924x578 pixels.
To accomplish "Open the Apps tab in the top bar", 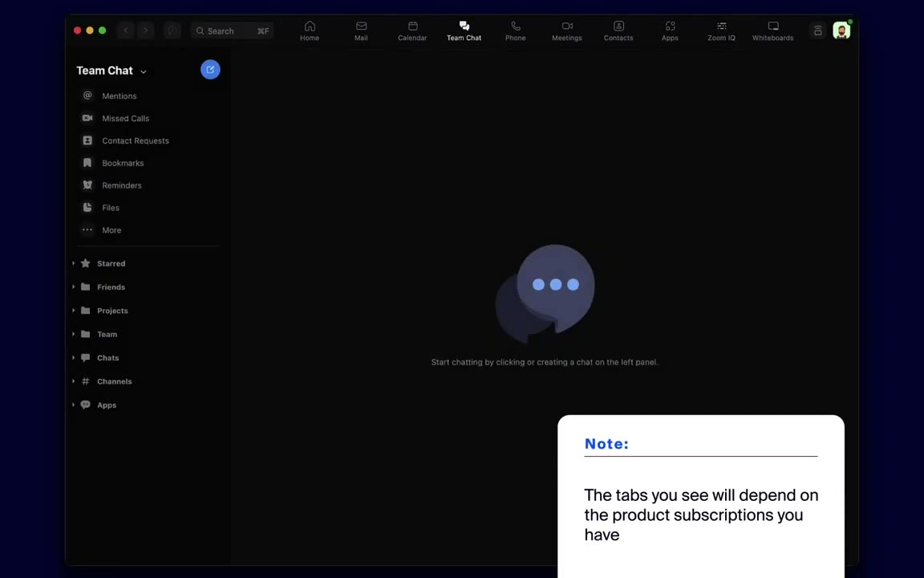I will 670,31.
